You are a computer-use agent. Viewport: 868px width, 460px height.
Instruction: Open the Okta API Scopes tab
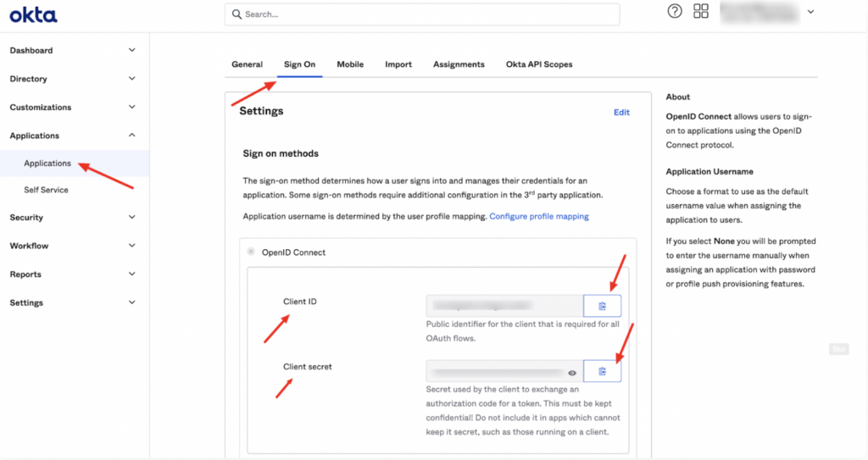tap(539, 64)
